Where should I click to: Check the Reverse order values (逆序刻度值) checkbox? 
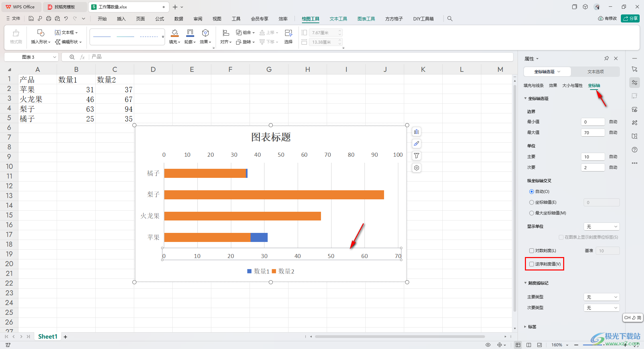532,264
